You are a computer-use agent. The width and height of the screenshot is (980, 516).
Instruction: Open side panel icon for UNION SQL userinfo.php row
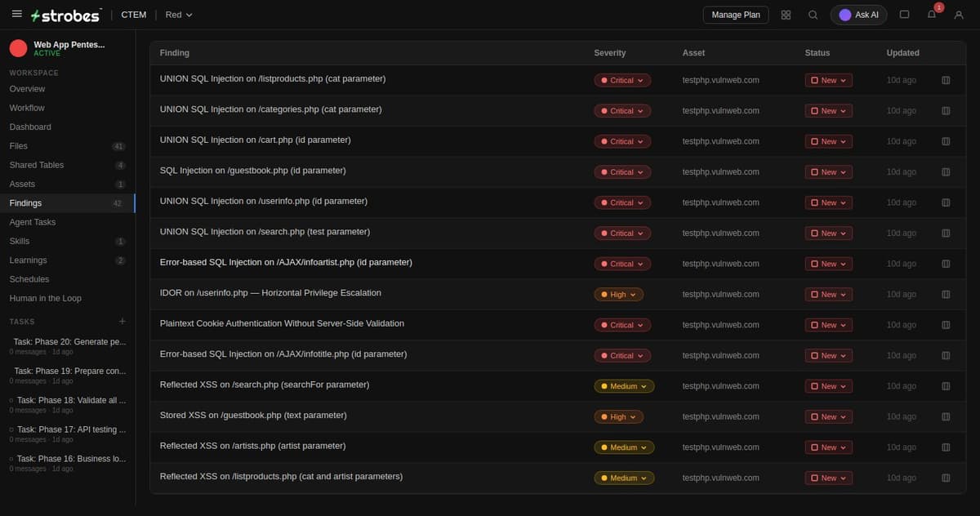[x=946, y=202]
